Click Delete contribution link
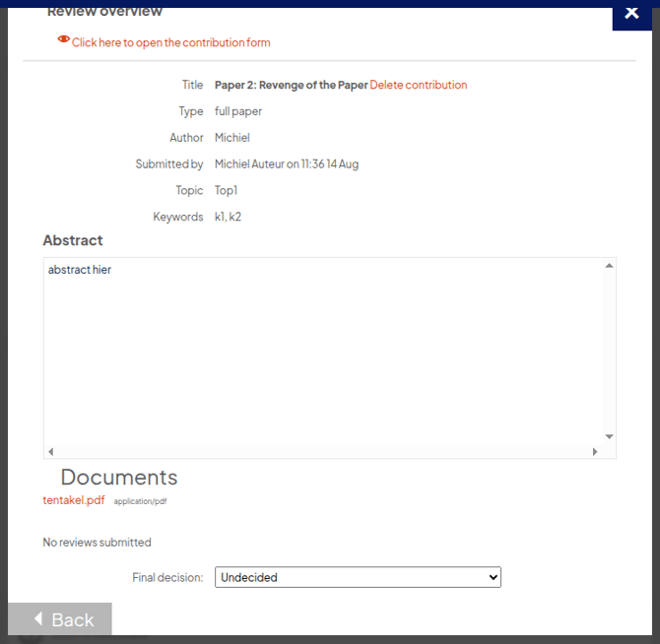Viewport: 660px width, 644px height. point(419,85)
